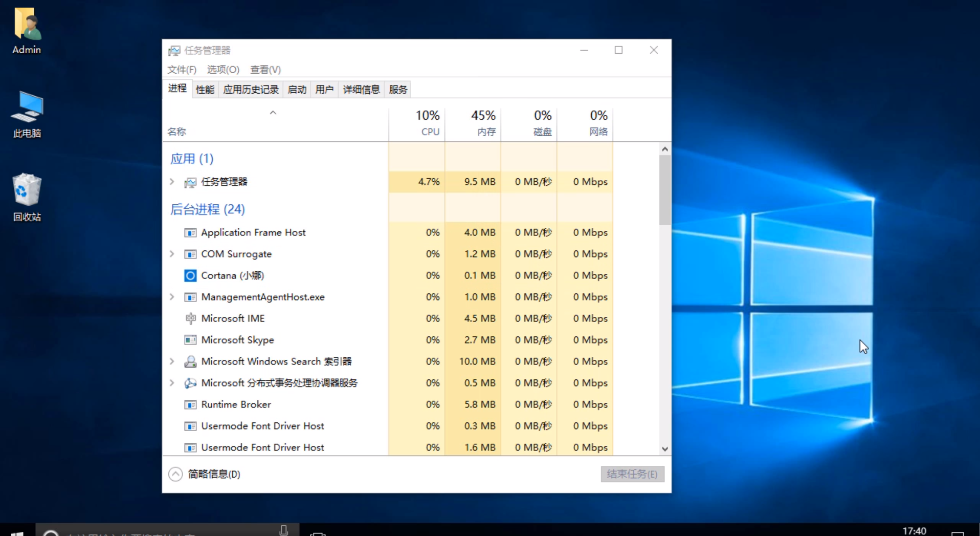The image size is (980, 536).
Task: Expand the 任务管理器 app entry
Action: click(x=171, y=182)
